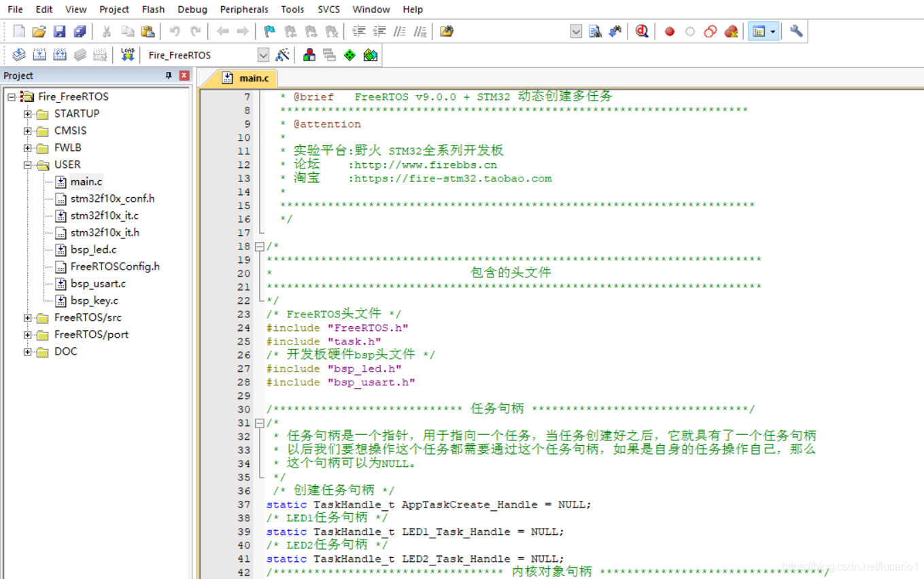
Task: Pin the Project panel
Action: (169, 75)
